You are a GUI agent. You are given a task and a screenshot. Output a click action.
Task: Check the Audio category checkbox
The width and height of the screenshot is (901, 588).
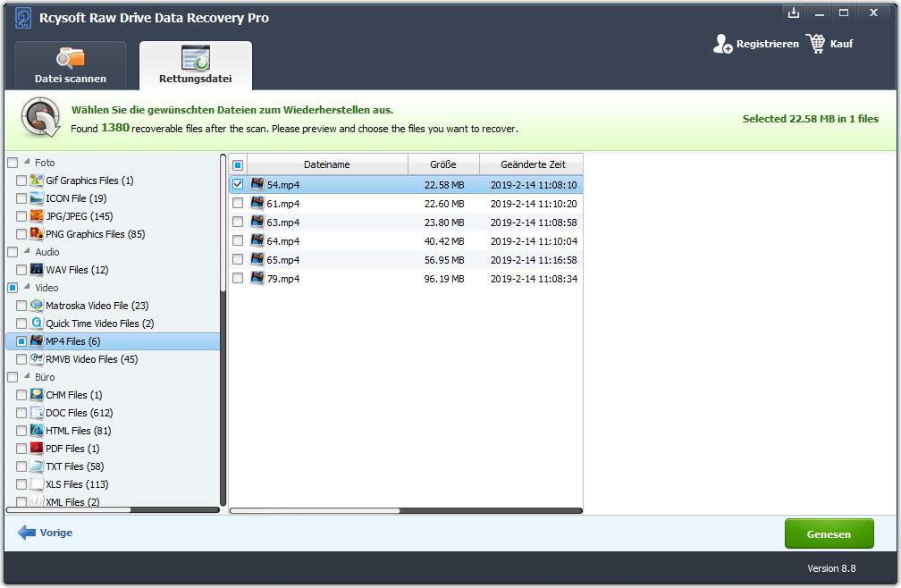point(13,252)
